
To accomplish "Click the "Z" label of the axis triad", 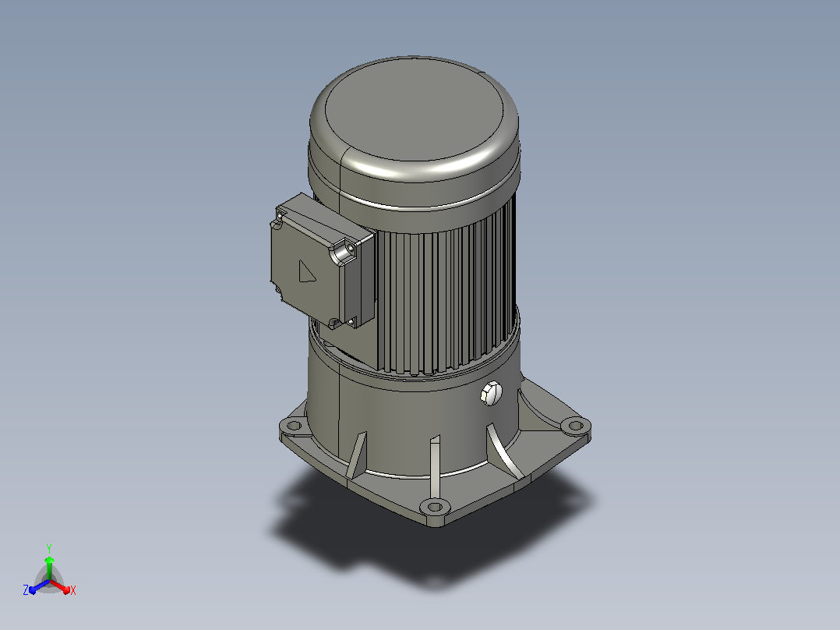I will pos(26,589).
